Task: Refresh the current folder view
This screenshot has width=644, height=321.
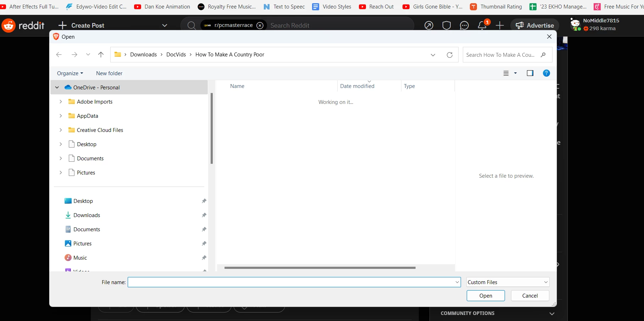Action: tap(450, 55)
